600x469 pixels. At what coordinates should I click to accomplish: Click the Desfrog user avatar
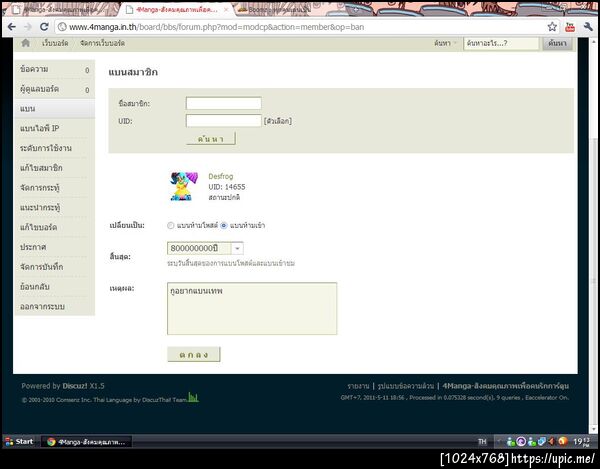[184, 186]
